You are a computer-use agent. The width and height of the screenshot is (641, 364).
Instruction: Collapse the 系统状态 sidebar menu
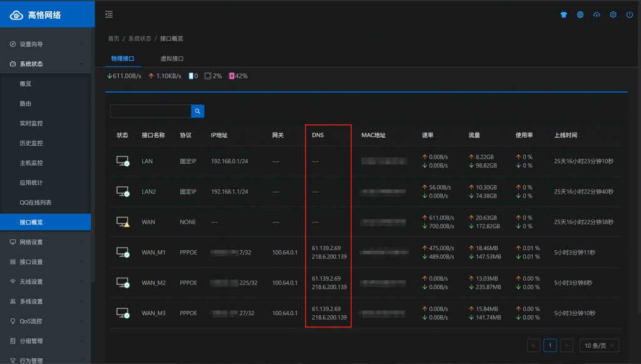point(45,64)
